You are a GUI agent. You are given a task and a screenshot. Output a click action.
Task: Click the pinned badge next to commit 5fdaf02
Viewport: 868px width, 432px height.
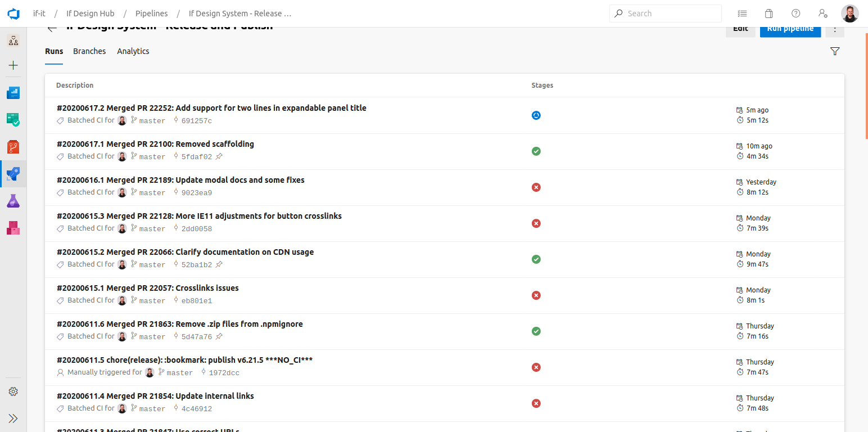(219, 156)
